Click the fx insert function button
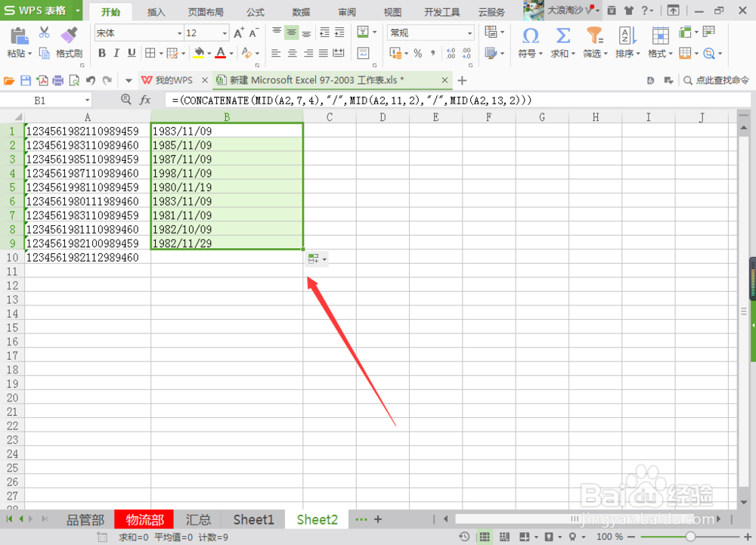Viewport: 756px width, 545px height. 144,100
